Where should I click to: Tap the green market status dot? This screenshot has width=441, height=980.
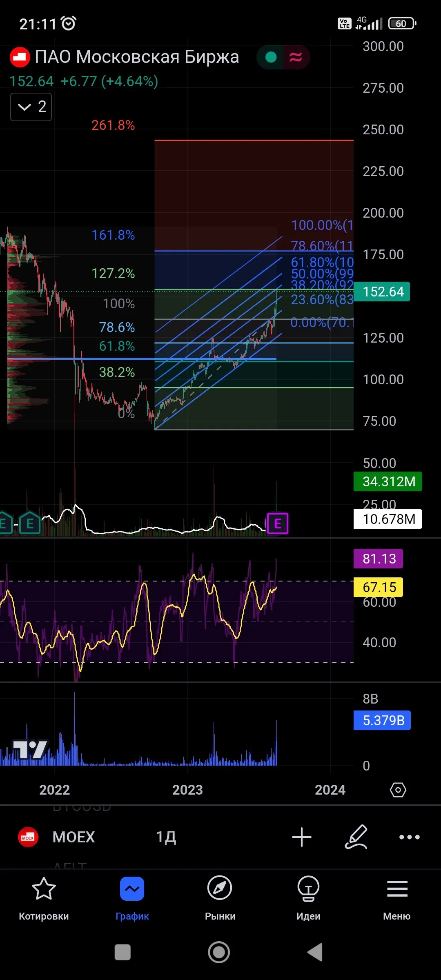(x=271, y=57)
